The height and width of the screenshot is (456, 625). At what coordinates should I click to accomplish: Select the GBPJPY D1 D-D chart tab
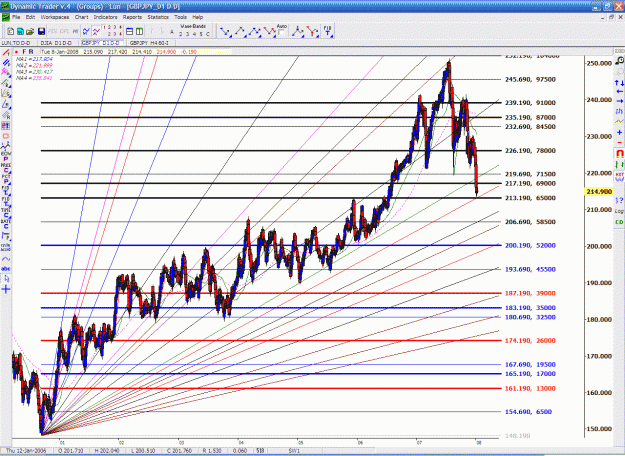pyautogui.click(x=100, y=43)
